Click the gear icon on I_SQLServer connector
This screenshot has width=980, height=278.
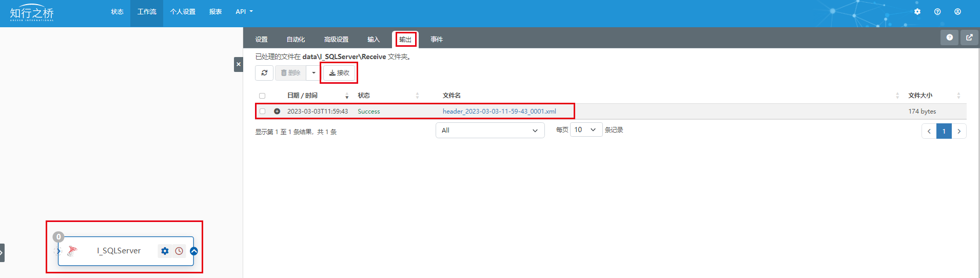165,251
